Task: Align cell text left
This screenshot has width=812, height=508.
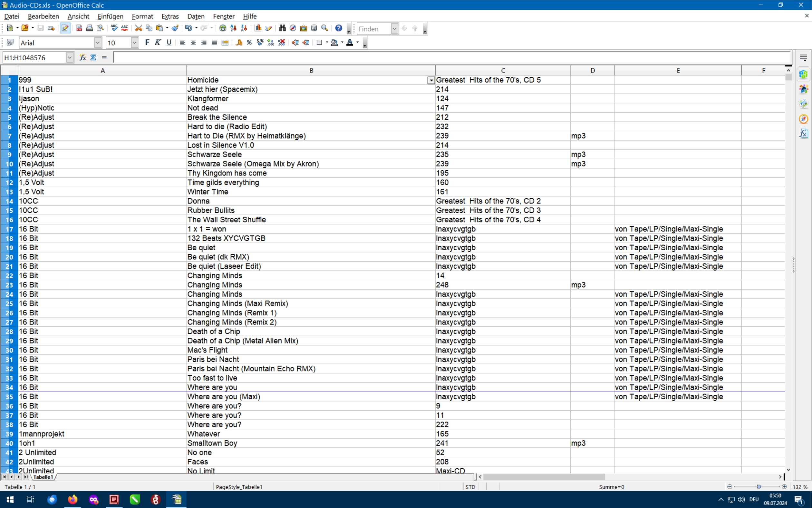Action: [182, 43]
